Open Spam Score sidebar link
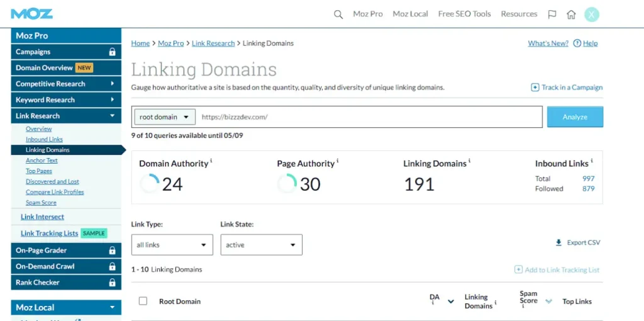This screenshot has height=321, width=644. [x=41, y=203]
